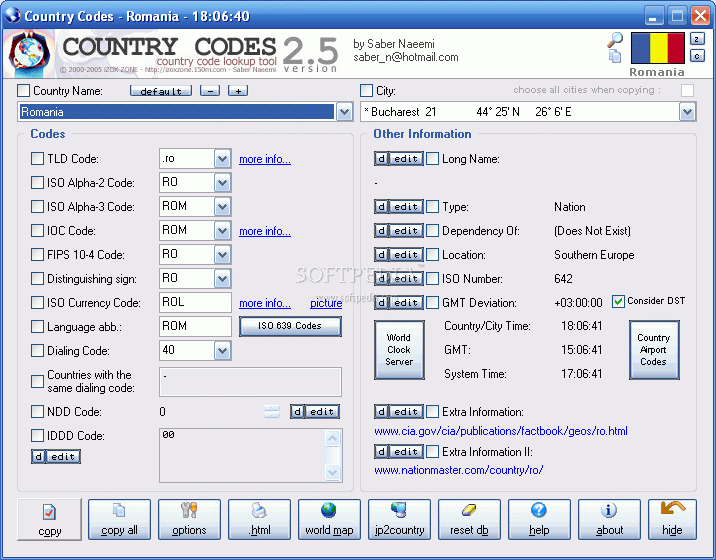
Task: Click 'd' button for Extra Information II
Action: point(381,452)
